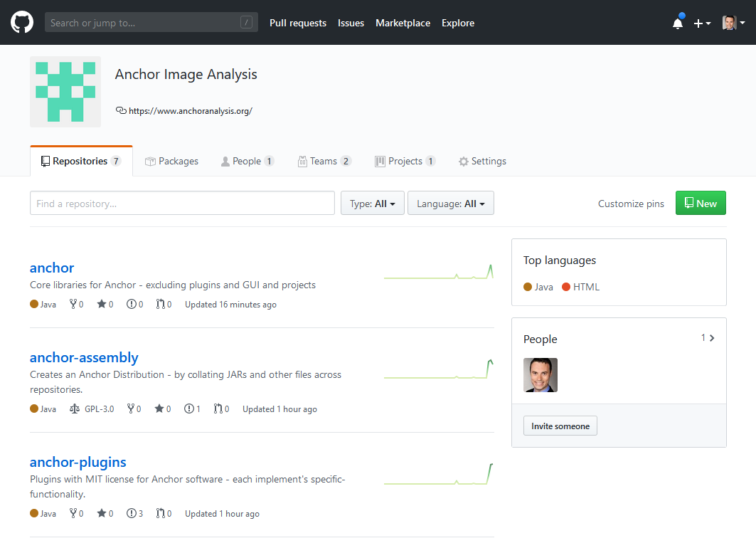
Task: Filter by HTML in Top languages
Action: (580, 287)
